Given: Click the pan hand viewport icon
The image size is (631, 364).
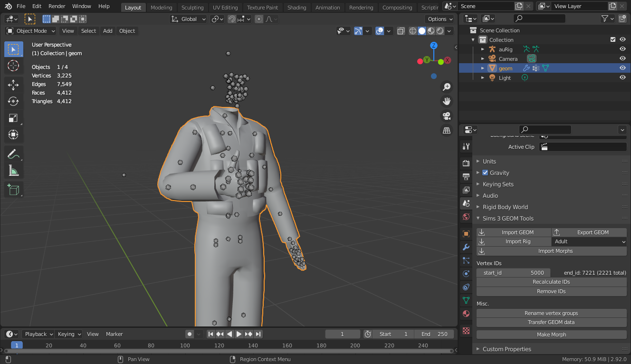Looking at the screenshot, I should [x=447, y=101].
